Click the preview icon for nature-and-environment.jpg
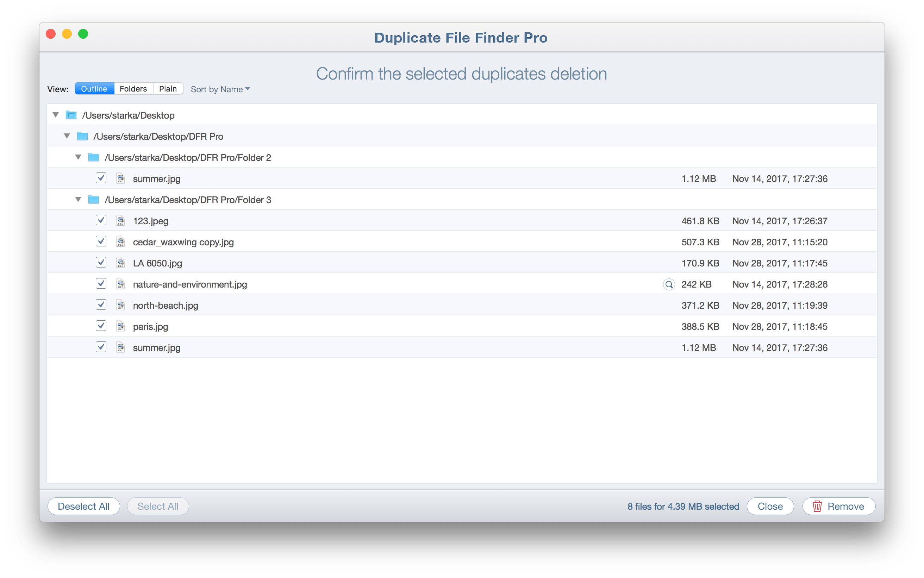 (x=668, y=284)
